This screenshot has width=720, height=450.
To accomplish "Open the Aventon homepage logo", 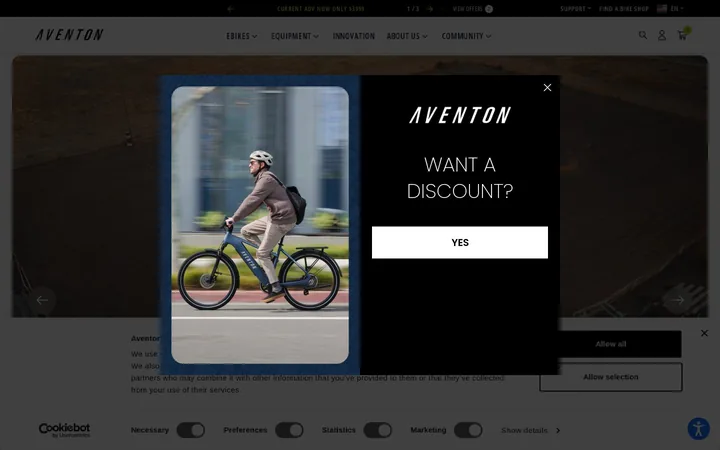I will pos(69,35).
